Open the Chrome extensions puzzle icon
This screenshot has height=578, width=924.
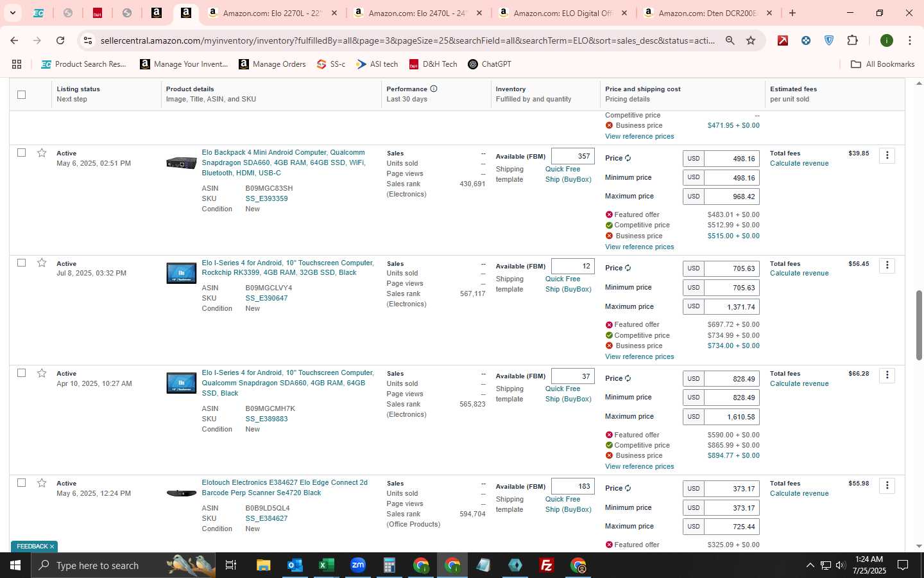[x=852, y=40]
